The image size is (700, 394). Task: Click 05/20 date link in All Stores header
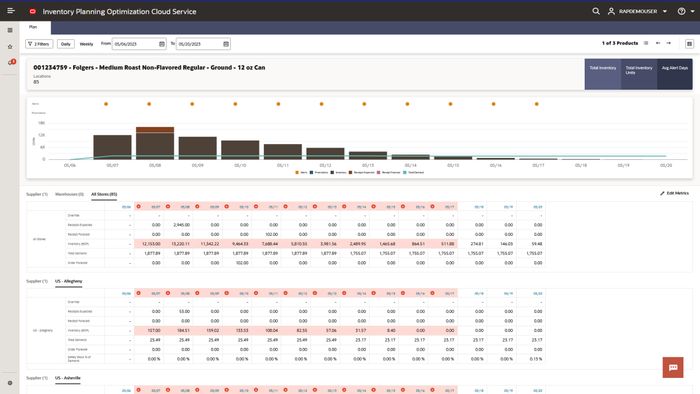coord(538,207)
